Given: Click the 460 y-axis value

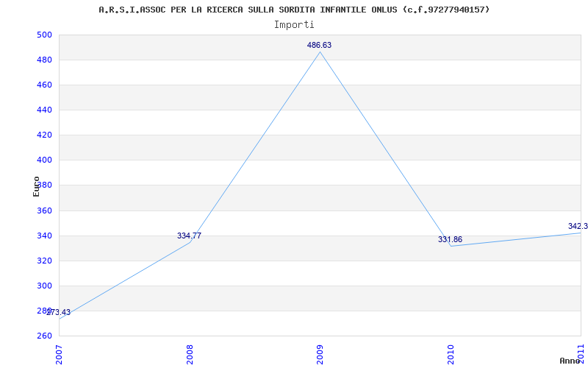Looking at the screenshot, I should [x=44, y=85].
